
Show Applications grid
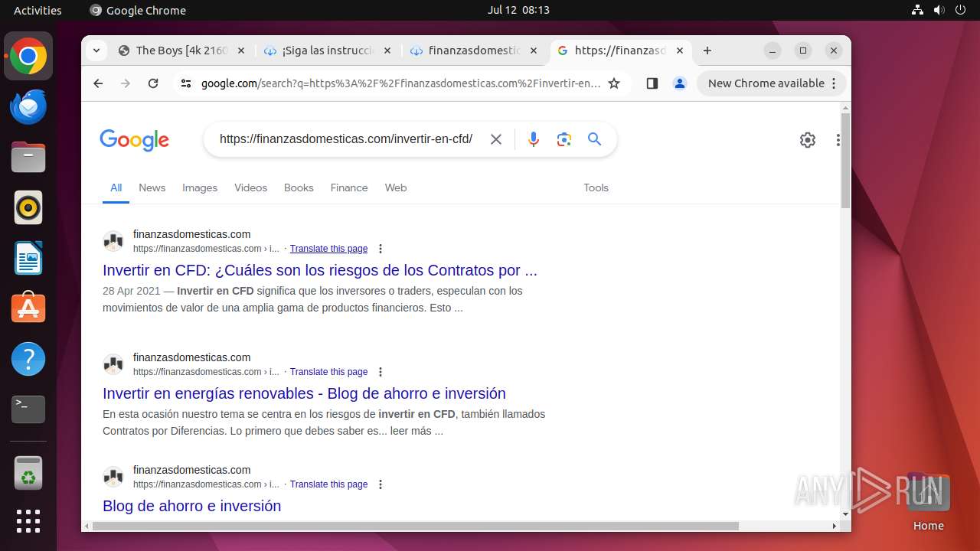coord(28,521)
